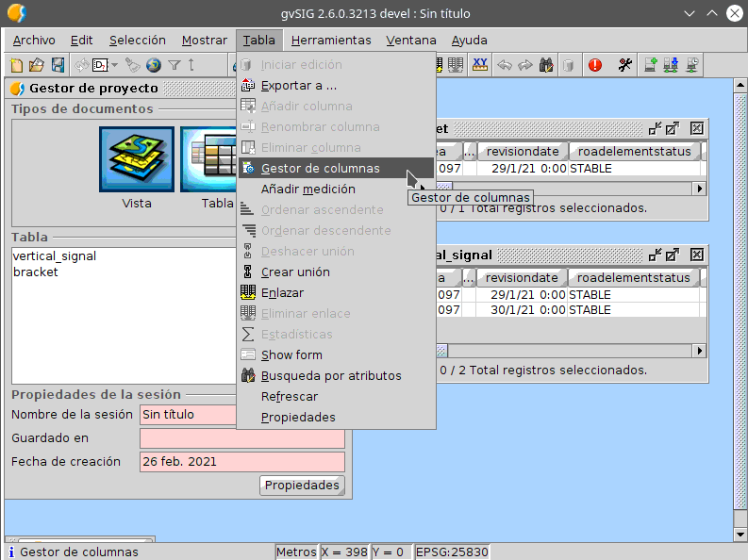
Task: Choose Propiedades in the Tabla menu
Action: coord(337,417)
